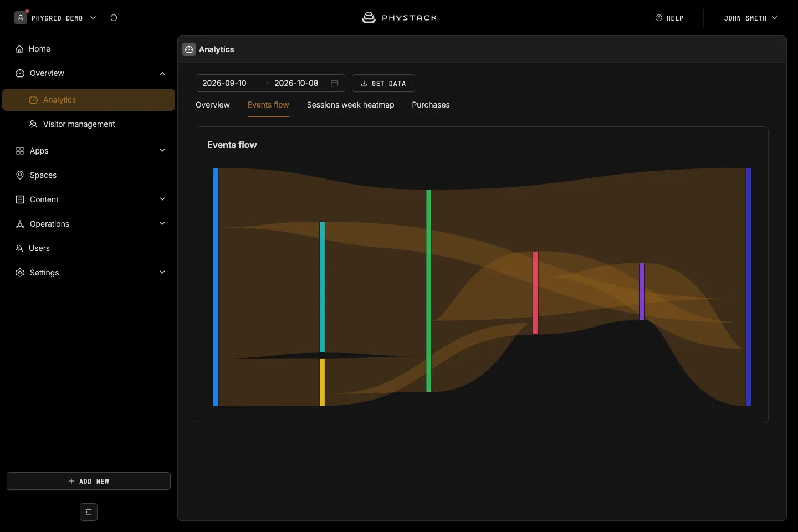Click the Content document icon
798x532 pixels.
(20, 199)
